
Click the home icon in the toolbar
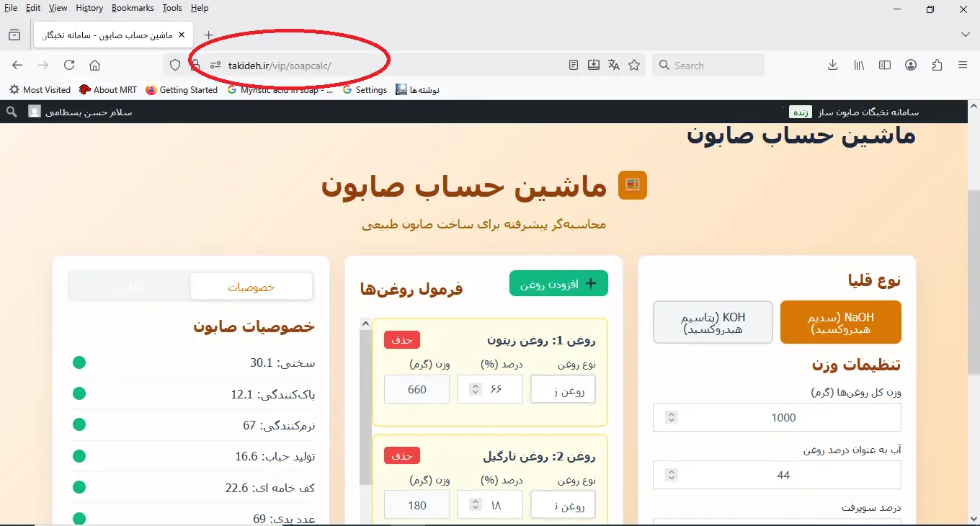(x=94, y=66)
